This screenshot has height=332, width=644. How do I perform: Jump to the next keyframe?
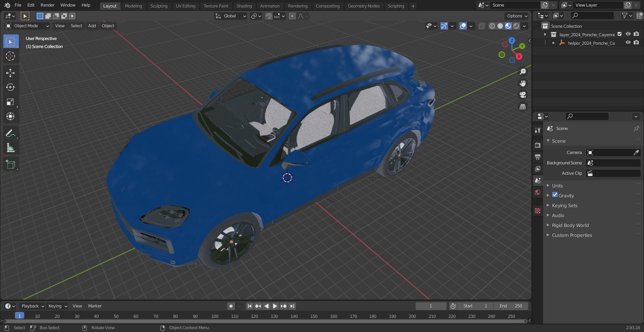(283, 306)
